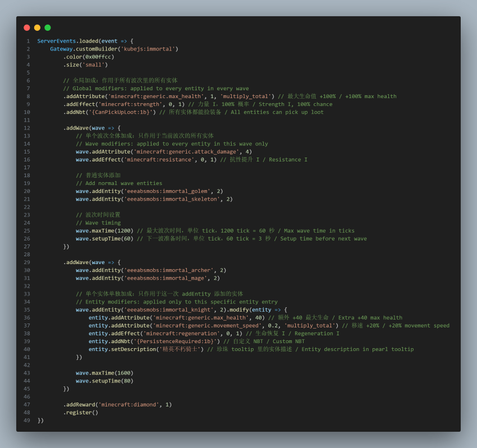Click line number 29 in gutter

click(x=27, y=262)
